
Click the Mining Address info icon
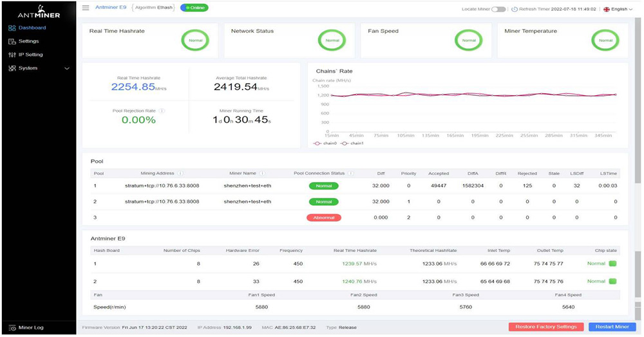180,173
